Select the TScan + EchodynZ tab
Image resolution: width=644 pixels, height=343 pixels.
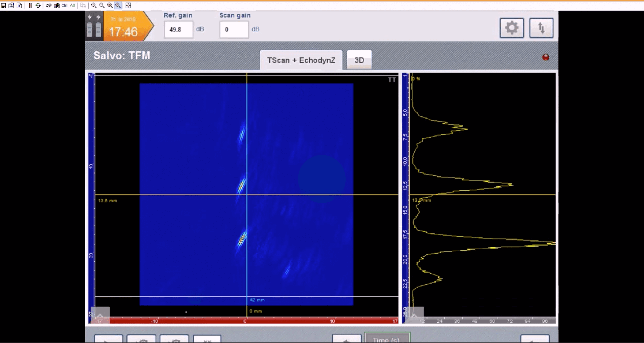301,60
